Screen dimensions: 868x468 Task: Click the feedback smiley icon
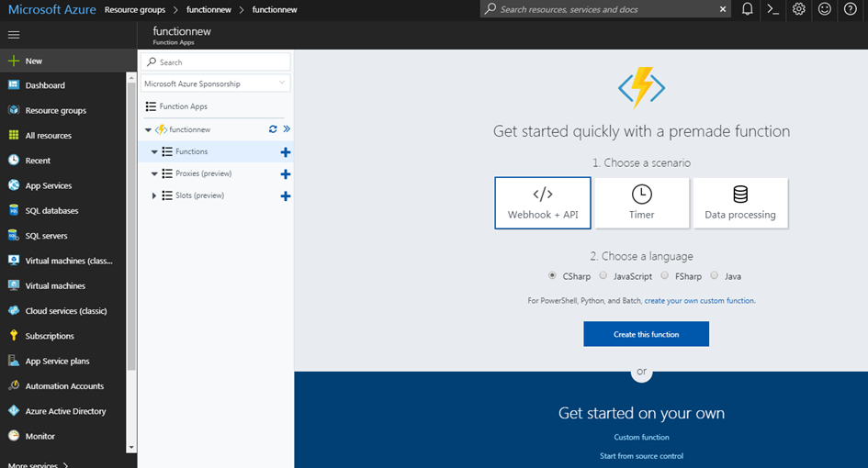825,9
